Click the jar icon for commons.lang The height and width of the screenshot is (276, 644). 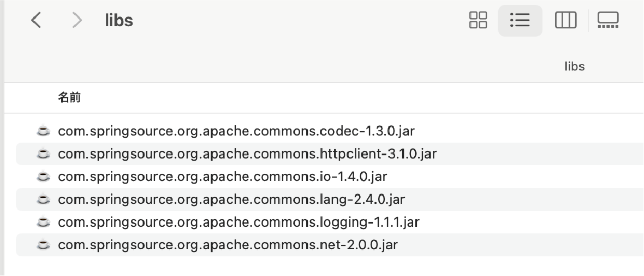pos(43,199)
